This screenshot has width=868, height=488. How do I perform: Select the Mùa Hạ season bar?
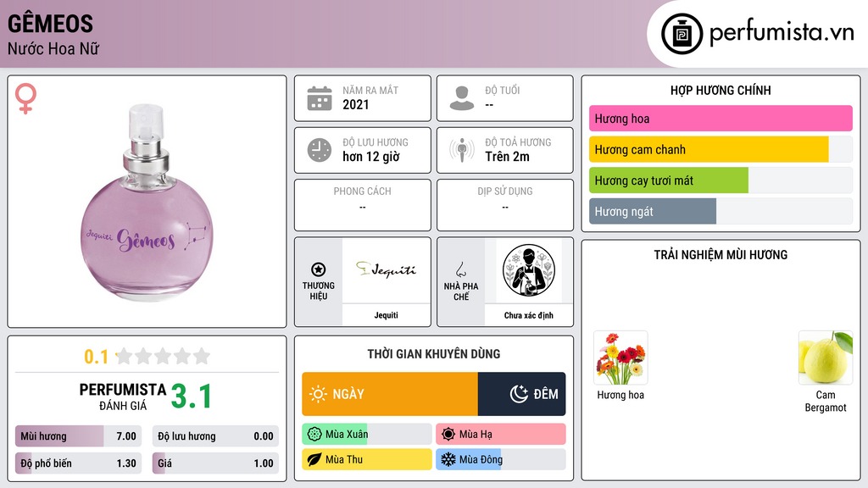pos(500,435)
